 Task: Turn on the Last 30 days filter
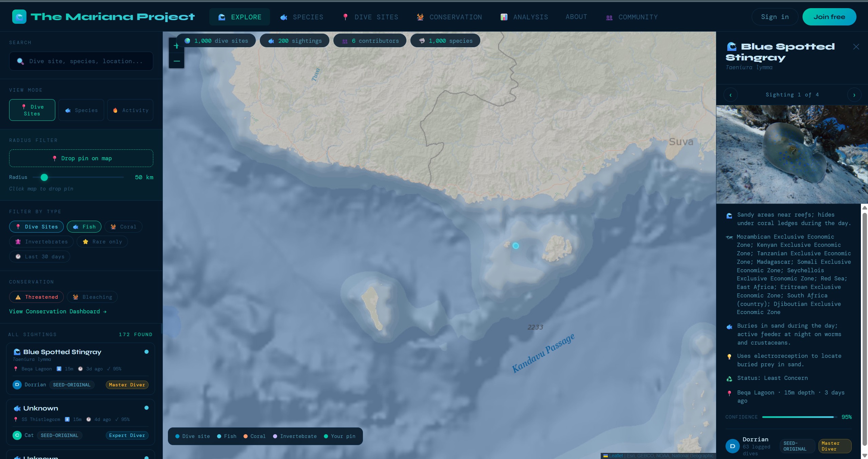pos(39,256)
